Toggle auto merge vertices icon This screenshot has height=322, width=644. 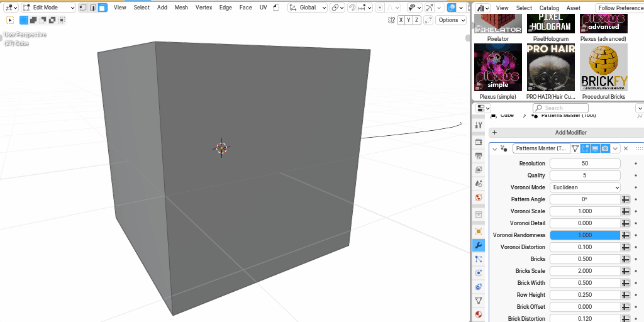point(428,19)
